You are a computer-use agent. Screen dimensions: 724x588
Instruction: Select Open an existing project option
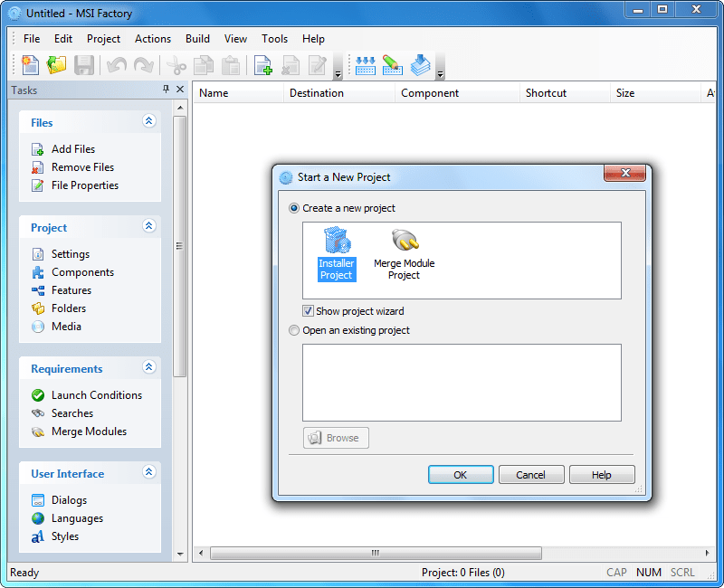click(294, 330)
